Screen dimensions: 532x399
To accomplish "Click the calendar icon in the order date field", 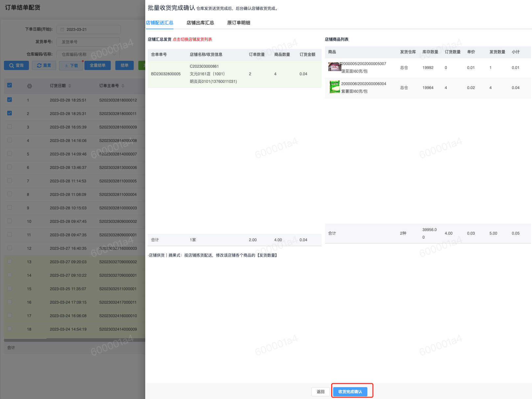I will pos(62,30).
